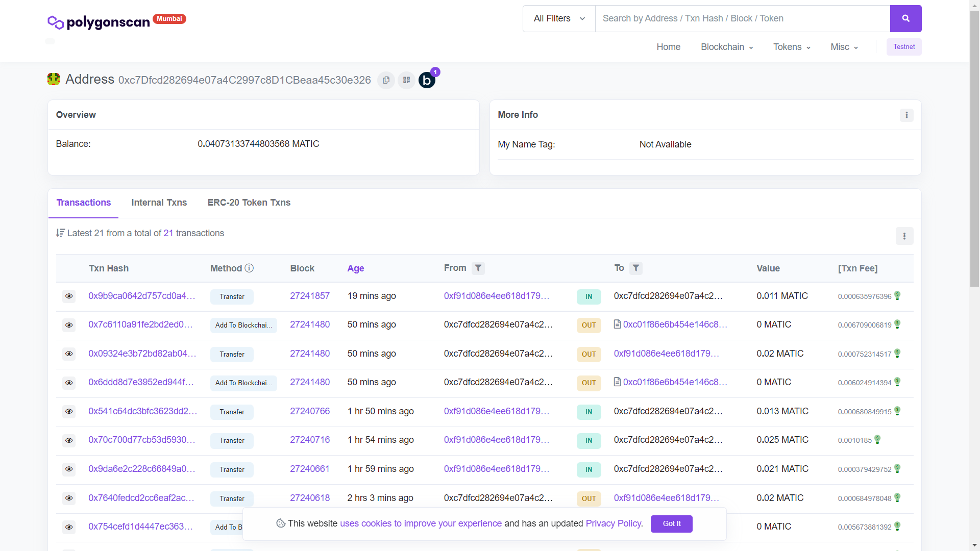The height and width of the screenshot is (551, 980).
Task: Filter transactions by To address
Action: click(x=635, y=268)
